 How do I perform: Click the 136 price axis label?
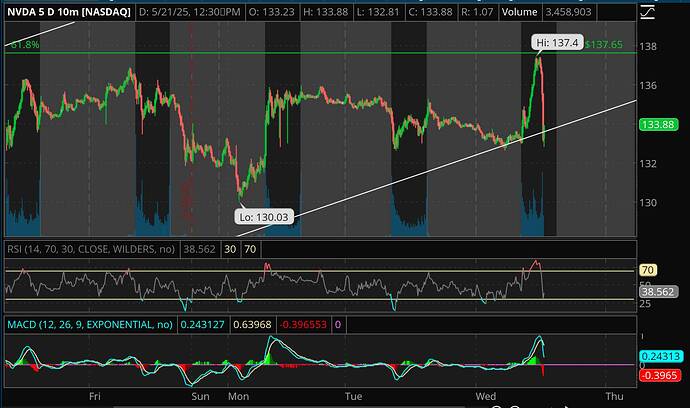tap(648, 85)
